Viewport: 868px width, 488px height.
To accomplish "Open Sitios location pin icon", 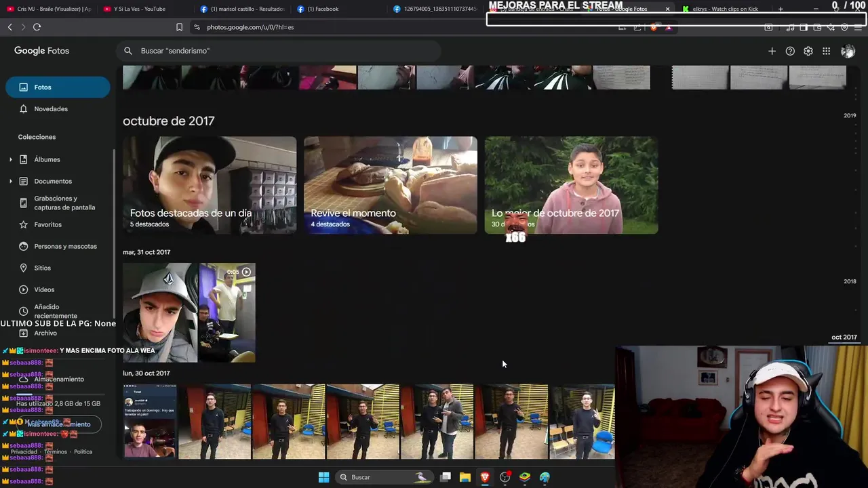I will pyautogui.click(x=23, y=268).
